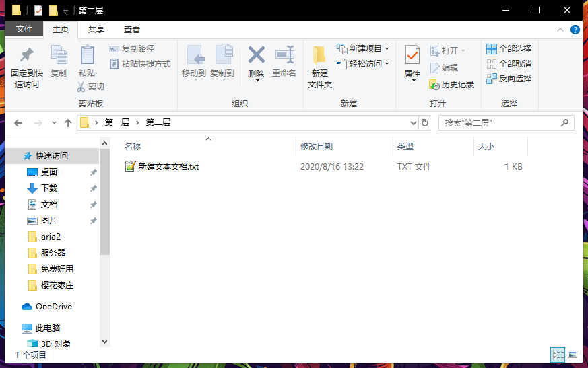Click the 历史记录 icon
The width and height of the screenshot is (588, 368).
tap(434, 85)
